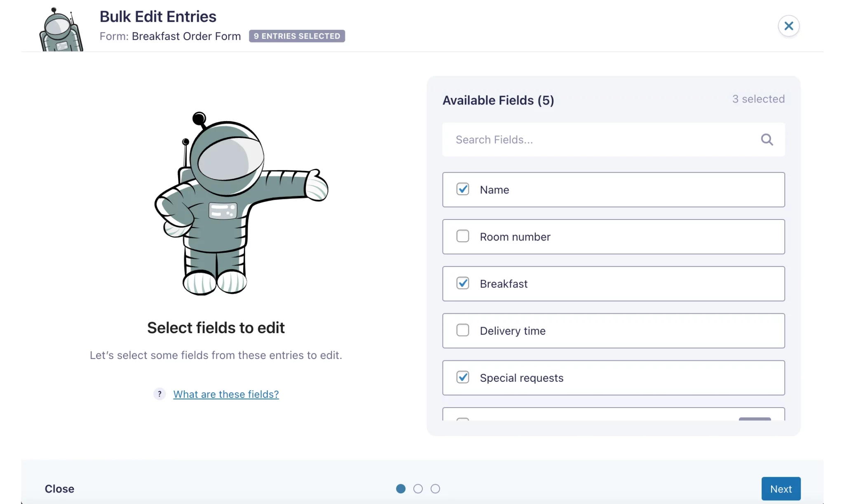
Task: Click the question mark help icon
Action: tap(159, 394)
